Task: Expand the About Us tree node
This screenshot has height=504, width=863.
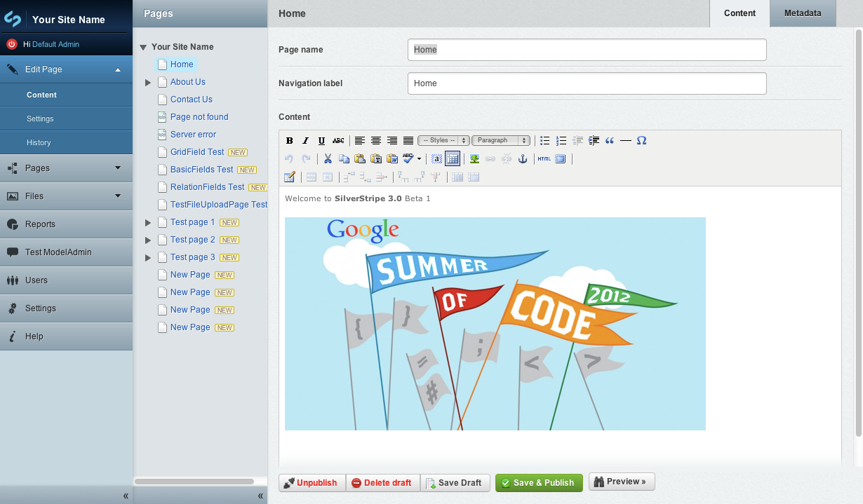Action: pos(148,82)
